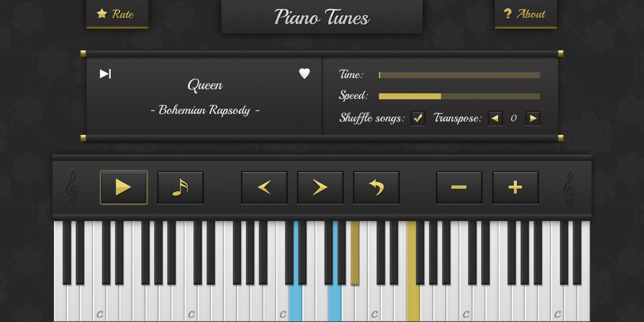Go to the previous song arrow button

(264, 188)
